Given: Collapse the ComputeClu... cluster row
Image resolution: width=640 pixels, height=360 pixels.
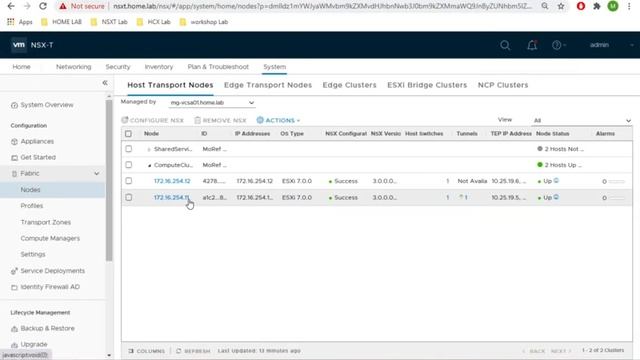Looking at the screenshot, I should (x=149, y=165).
